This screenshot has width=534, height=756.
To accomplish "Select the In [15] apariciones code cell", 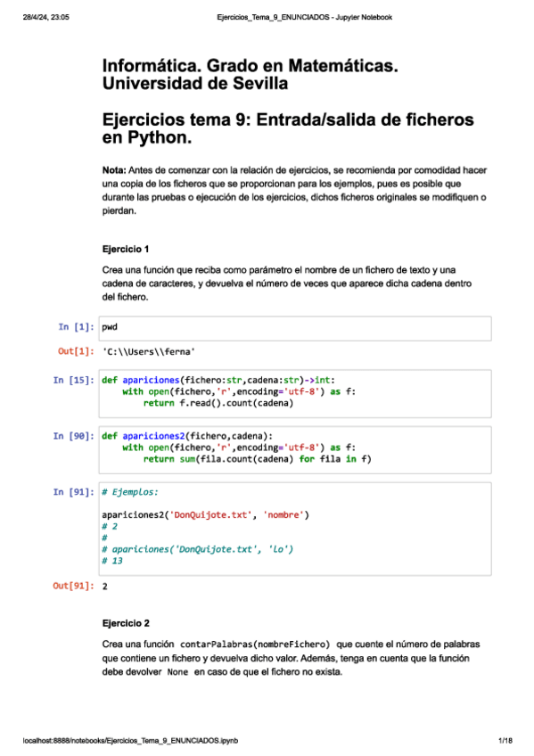I will coord(295,393).
